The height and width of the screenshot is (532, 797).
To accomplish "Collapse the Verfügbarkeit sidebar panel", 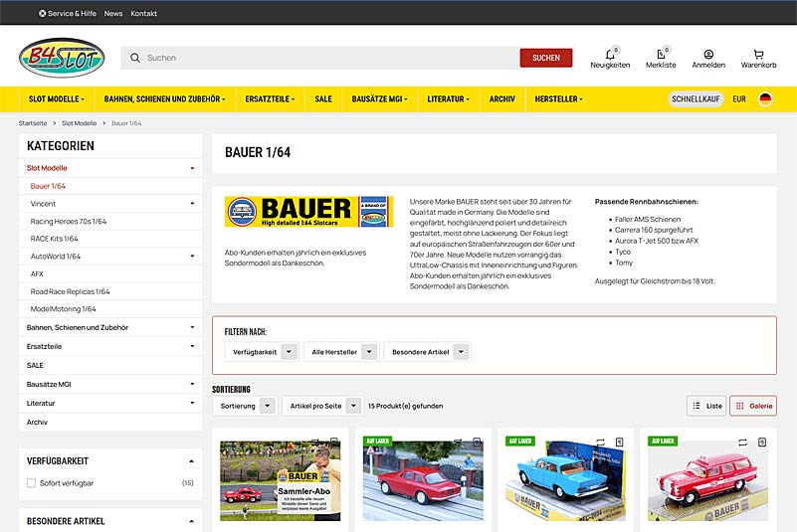I will (x=192, y=460).
